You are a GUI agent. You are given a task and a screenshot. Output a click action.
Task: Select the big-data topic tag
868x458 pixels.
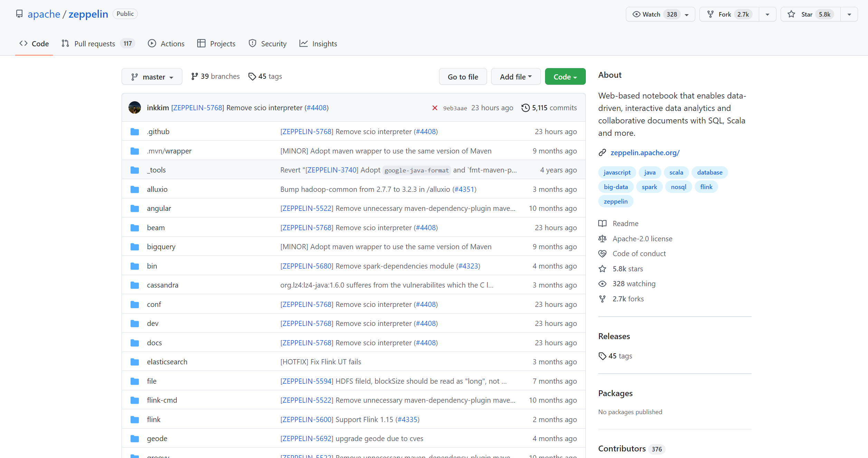pyautogui.click(x=616, y=187)
